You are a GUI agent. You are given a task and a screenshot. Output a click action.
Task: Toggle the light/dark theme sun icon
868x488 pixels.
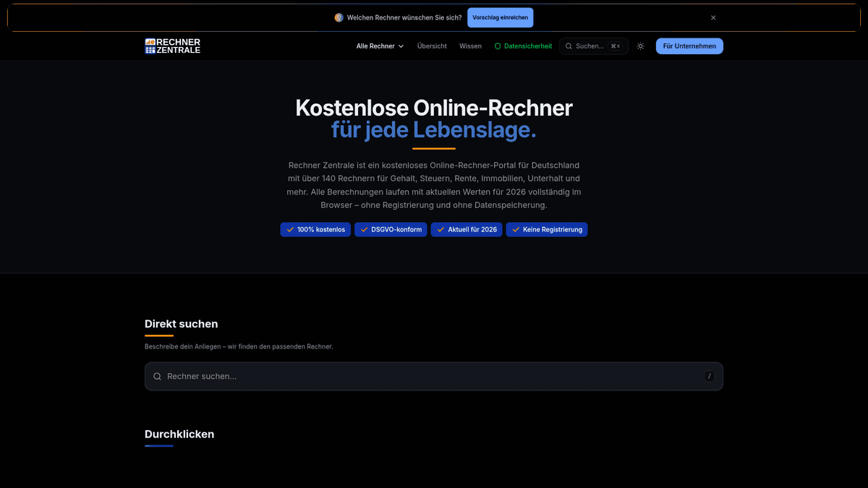[640, 46]
